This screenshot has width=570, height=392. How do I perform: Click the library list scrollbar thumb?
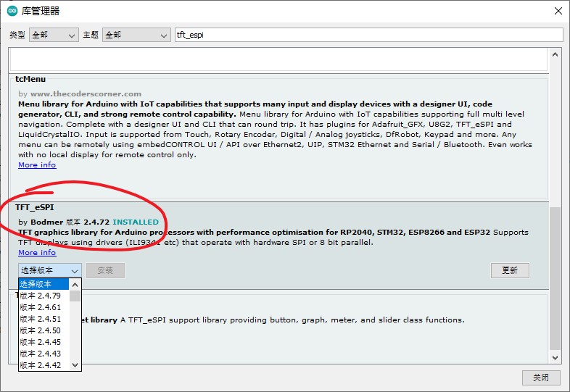[555, 278]
